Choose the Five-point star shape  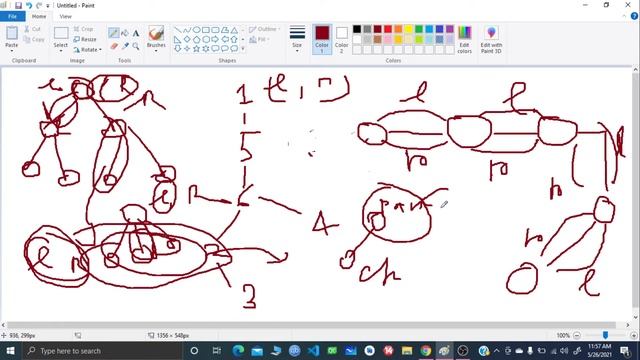tap(196, 49)
